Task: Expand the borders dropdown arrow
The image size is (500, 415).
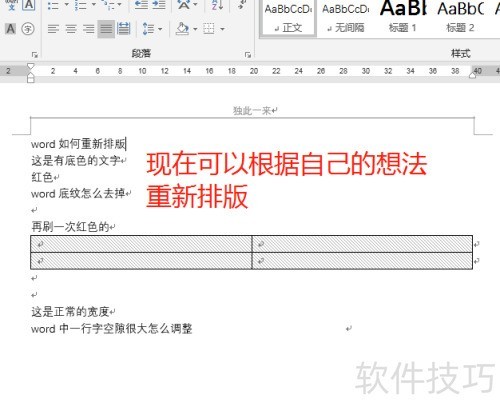Action: 222,29
